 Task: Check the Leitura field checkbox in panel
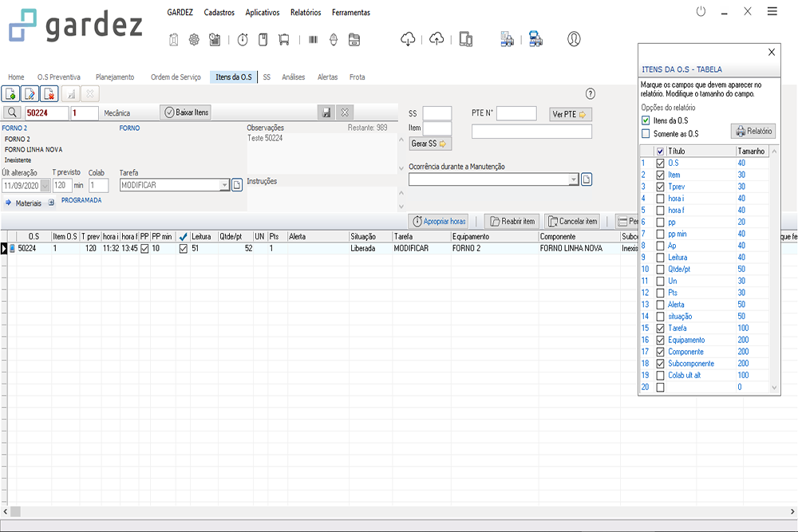point(660,258)
